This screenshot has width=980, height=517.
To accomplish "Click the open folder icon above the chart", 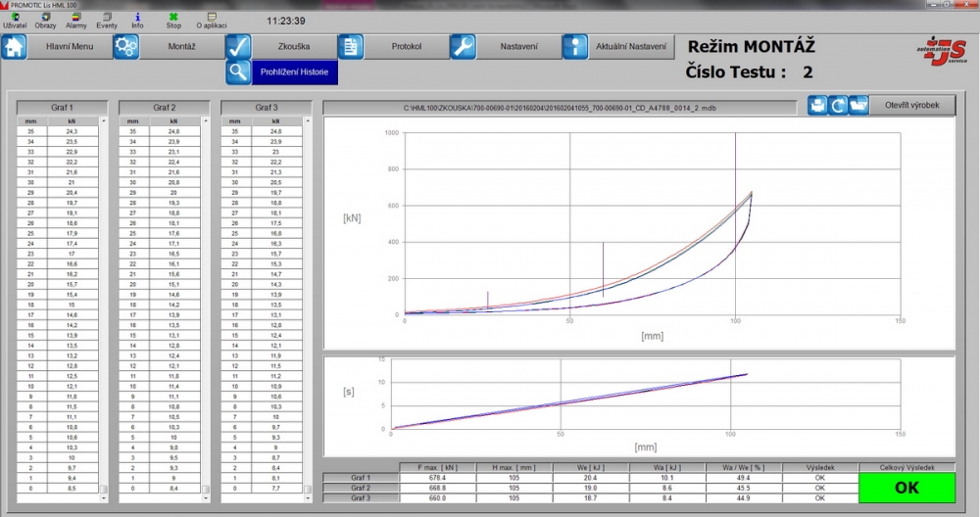I will (x=858, y=105).
